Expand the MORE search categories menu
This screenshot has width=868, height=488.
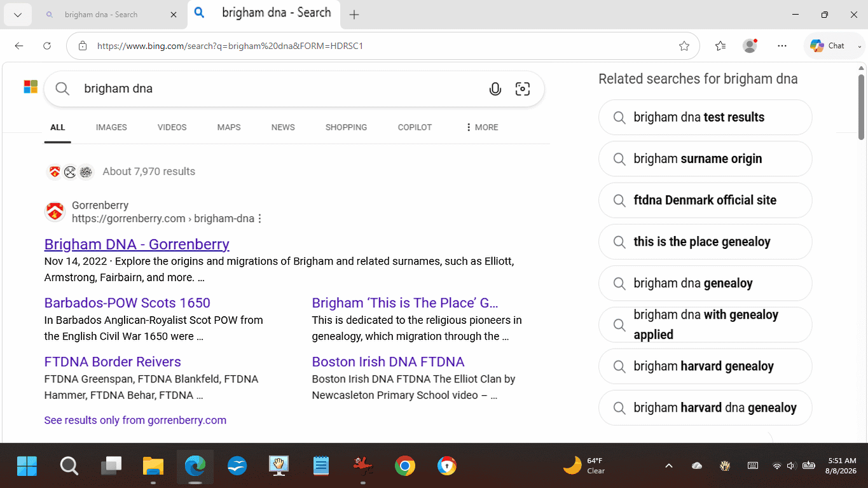(x=482, y=127)
